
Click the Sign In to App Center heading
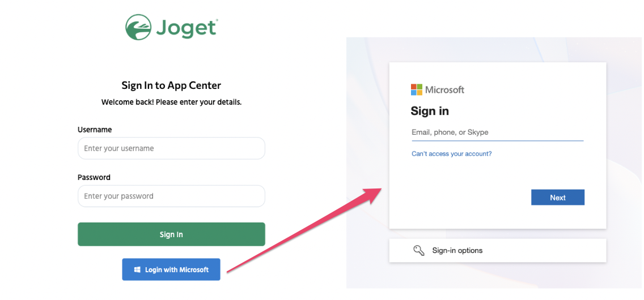171,85
